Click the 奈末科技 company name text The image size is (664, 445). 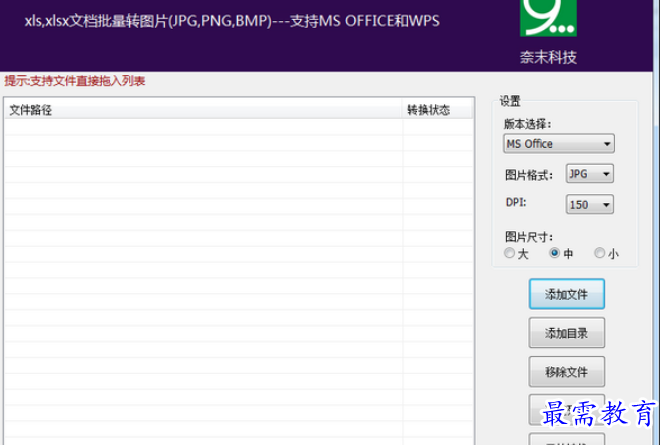[548, 57]
